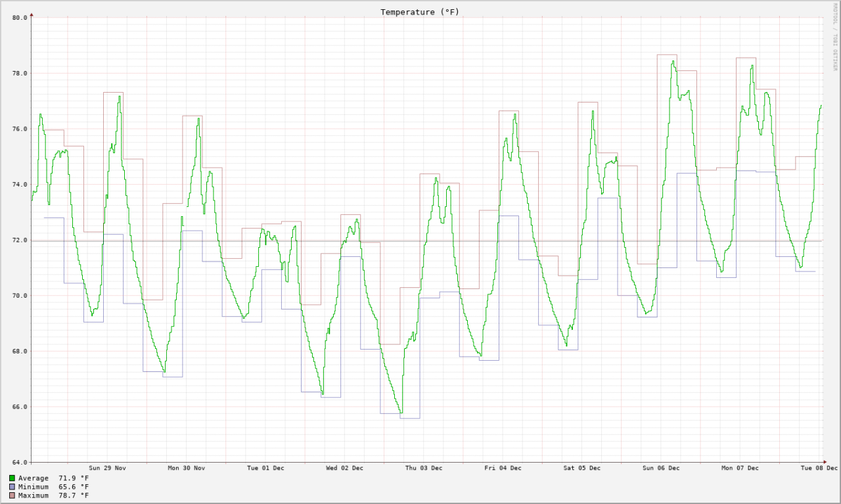This screenshot has height=504, width=841.
Task: Click the 72.0 y-axis value label
Action: coord(19,241)
